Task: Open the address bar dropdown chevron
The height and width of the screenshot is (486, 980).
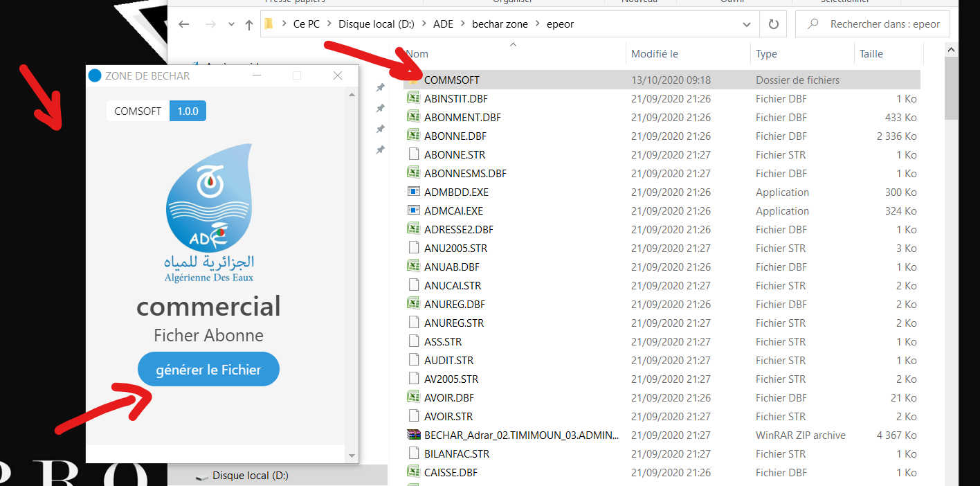Action: coord(747,24)
